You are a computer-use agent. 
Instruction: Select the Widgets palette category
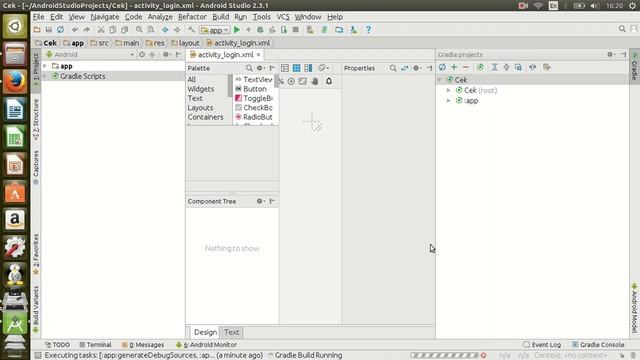pos(200,89)
